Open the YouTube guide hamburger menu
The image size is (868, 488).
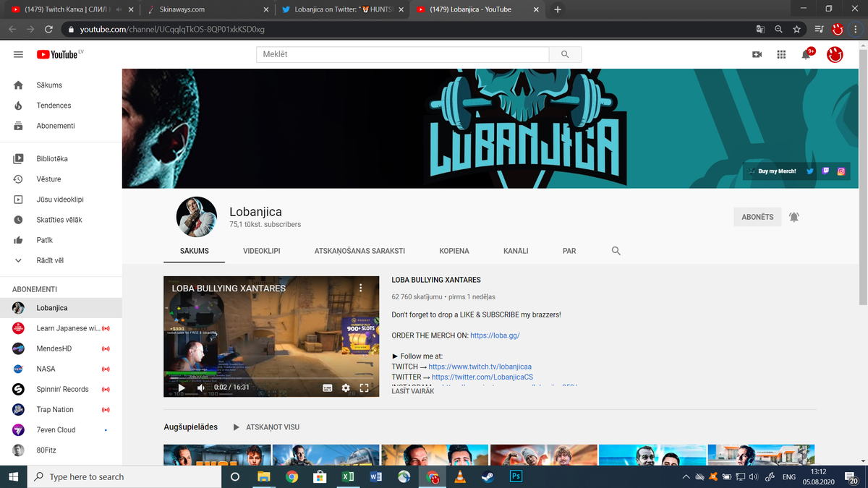point(18,54)
